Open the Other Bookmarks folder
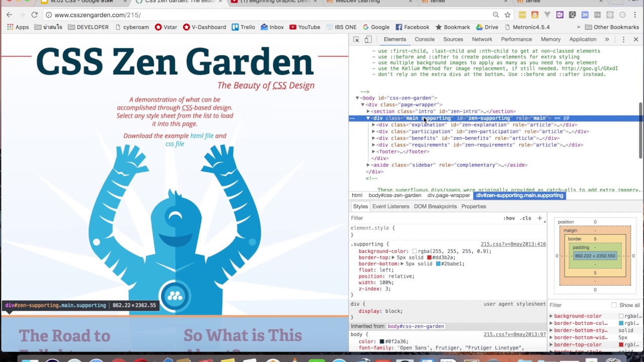The width and height of the screenshot is (644, 362). point(612,27)
